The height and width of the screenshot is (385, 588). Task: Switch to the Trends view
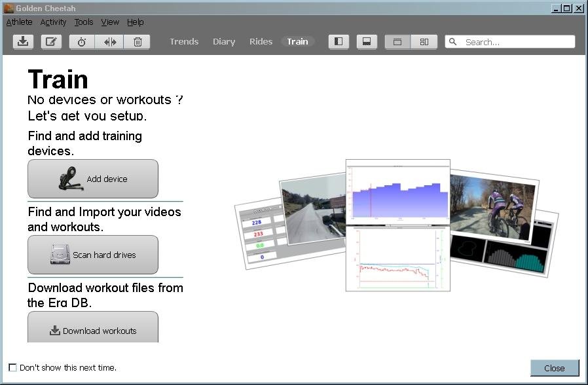(x=184, y=42)
